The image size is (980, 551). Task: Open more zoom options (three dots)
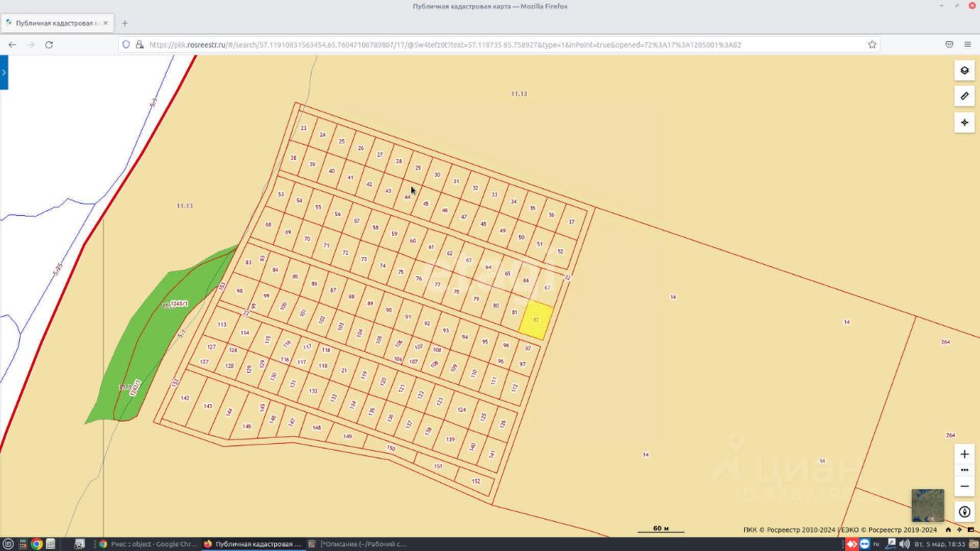tap(964, 470)
